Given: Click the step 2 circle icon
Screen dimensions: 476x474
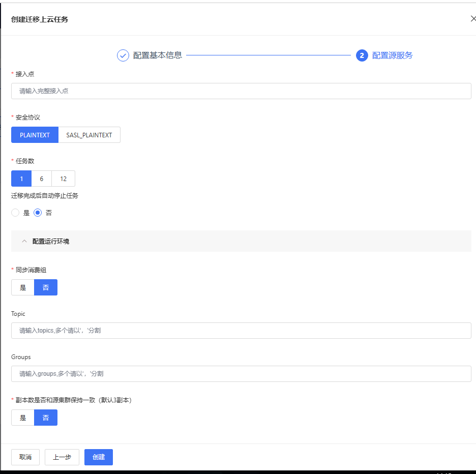Looking at the screenshot, I should 362,55.
